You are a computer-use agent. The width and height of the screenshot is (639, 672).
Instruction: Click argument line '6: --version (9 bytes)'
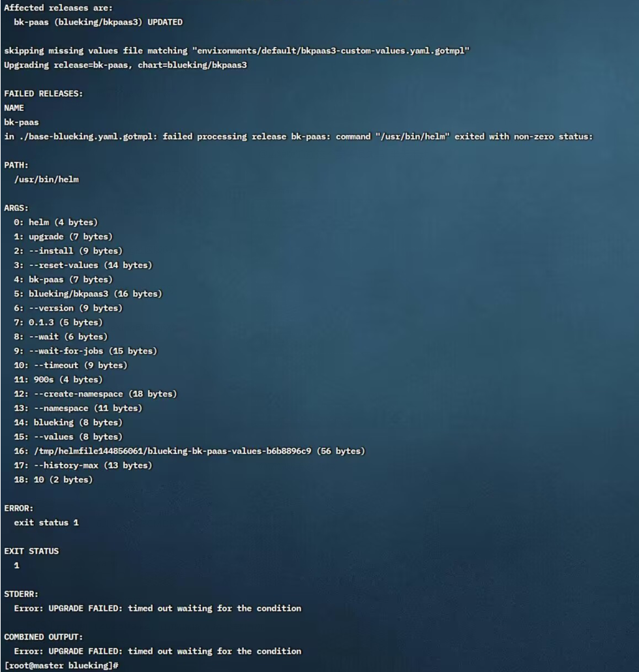tap(68, 308)
